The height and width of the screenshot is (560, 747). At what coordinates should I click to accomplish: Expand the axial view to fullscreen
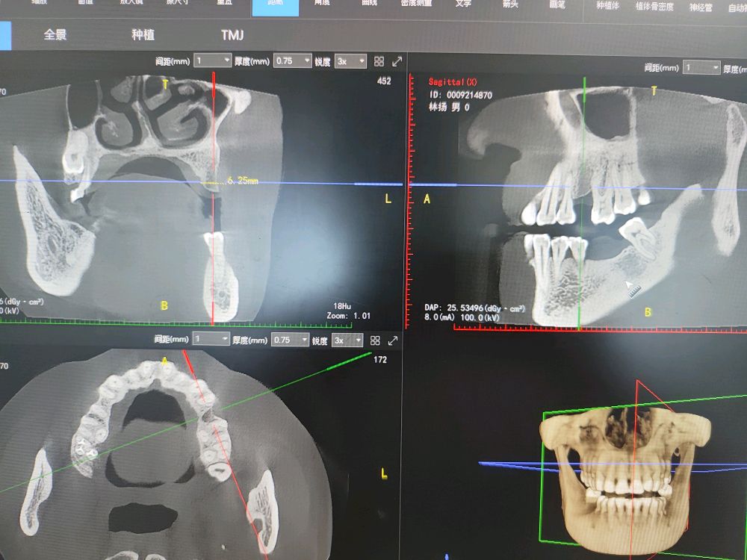[x=394, y=340]
